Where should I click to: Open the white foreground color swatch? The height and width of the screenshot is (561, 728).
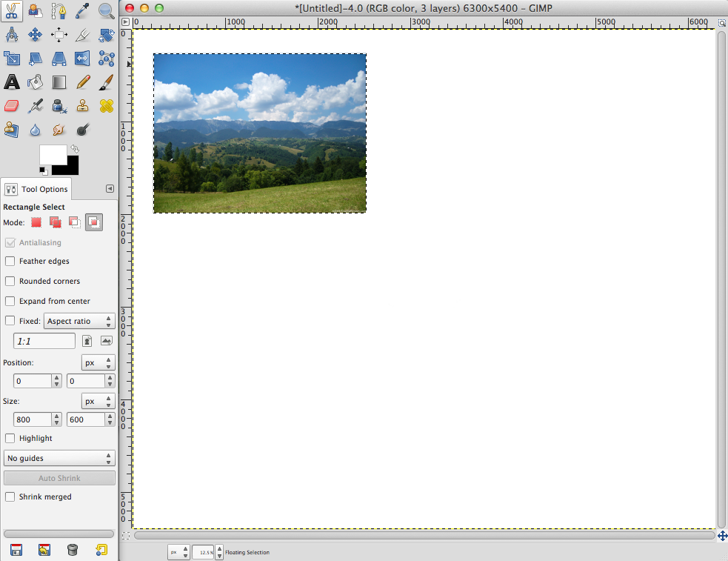[x=53, y=154]
